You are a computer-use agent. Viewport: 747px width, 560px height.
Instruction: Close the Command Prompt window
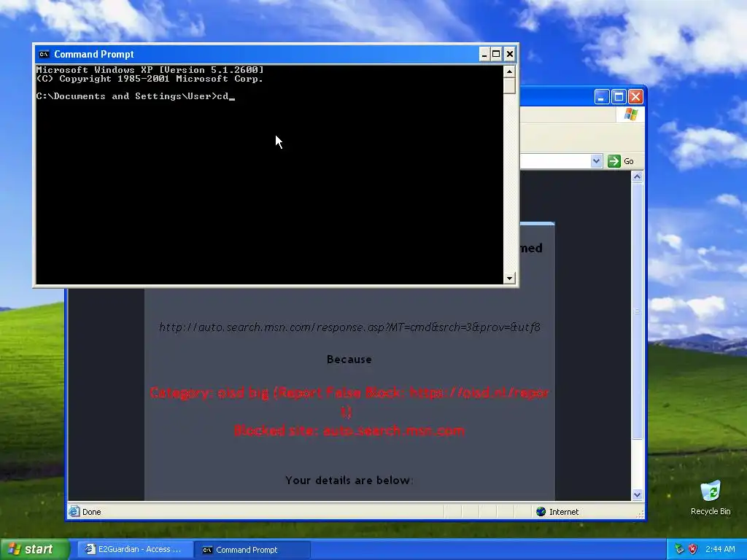pyautogui.click(x=510, y=54)
